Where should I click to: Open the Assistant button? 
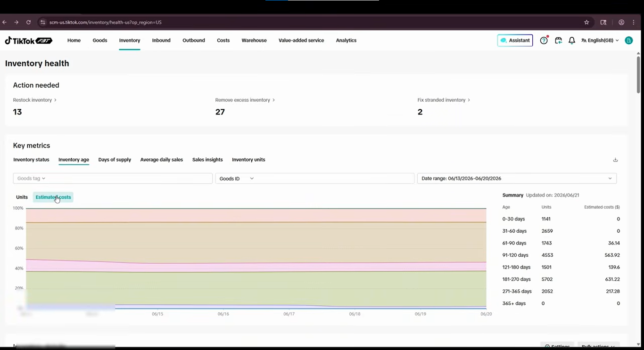pyautogui.click(x=515, y=41)
